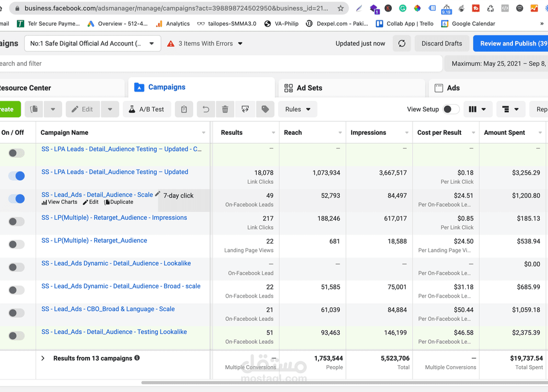Click the horizontal scrollbar below the table
548x392 pixels.
(344, 383)
